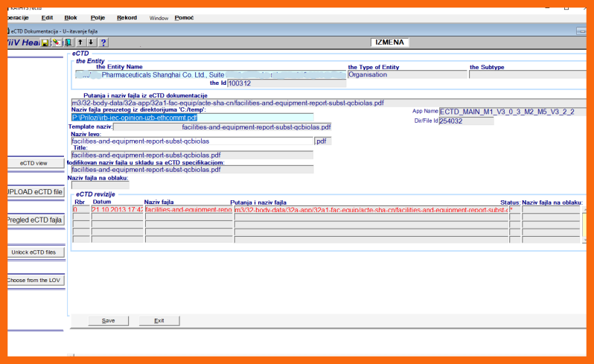Viewport: 594px width, 364px height.
Task: Click the Exit button at bottom
Action: [159, 321]
